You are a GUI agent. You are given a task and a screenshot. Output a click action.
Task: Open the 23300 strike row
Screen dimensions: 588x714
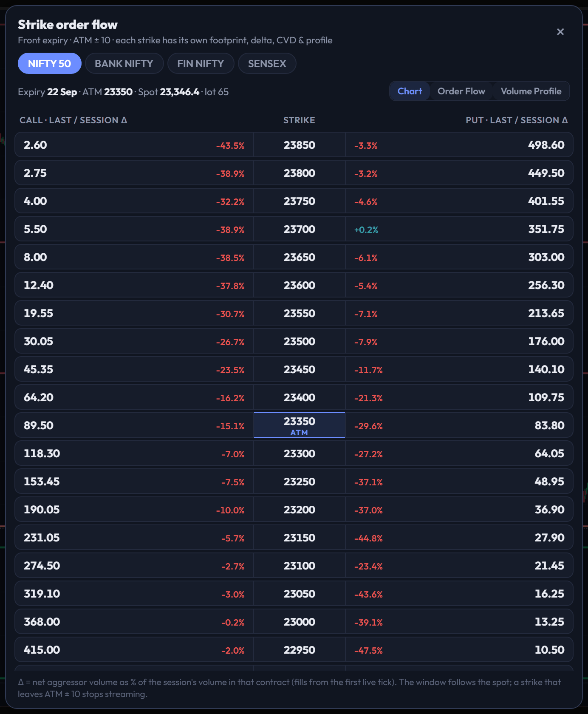(294, 453)
